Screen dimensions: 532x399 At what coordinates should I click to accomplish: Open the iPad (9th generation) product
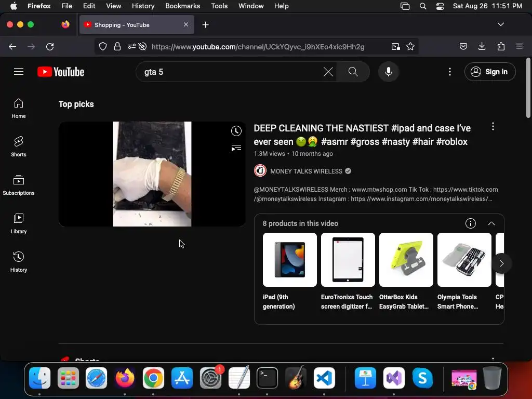[290, 271]
